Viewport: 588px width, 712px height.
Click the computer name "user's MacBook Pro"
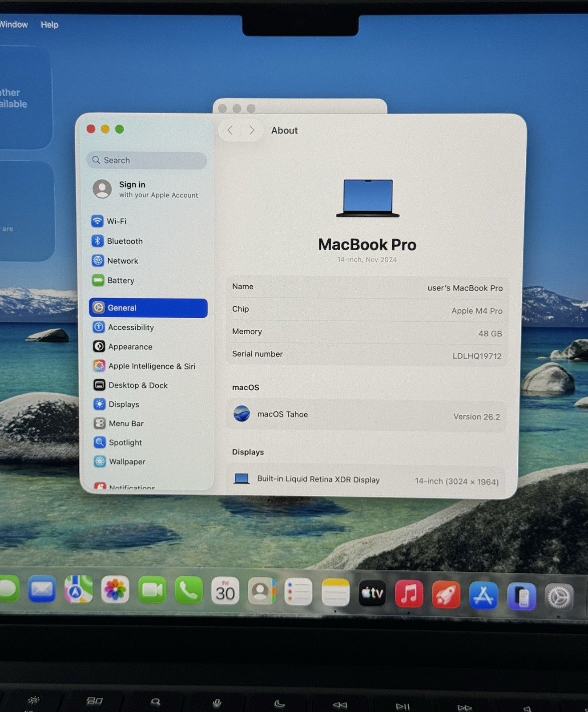click(x=465, y=288)
